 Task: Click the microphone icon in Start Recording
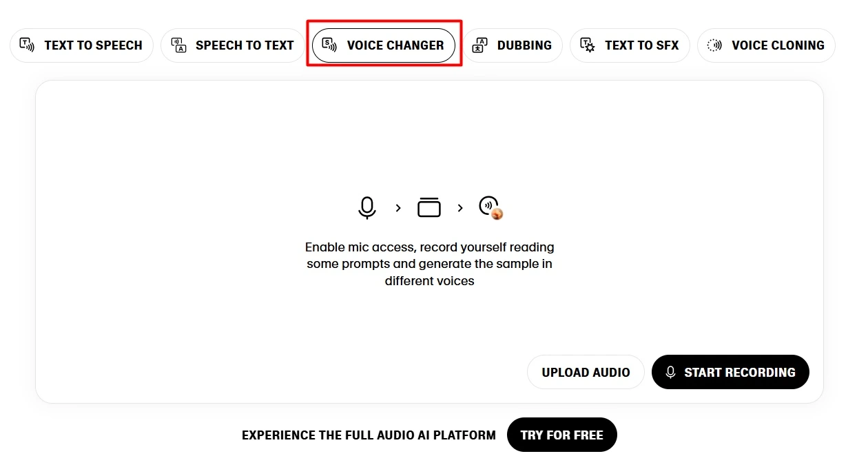click(670, 373)
